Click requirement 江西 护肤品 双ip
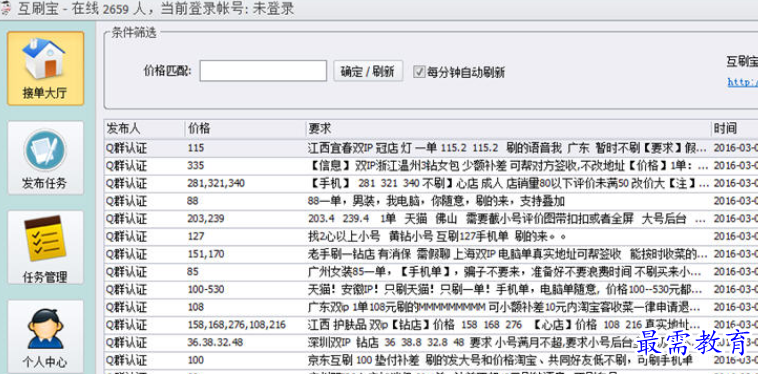The height and width of the screenshot is (374, 758). 505,325
